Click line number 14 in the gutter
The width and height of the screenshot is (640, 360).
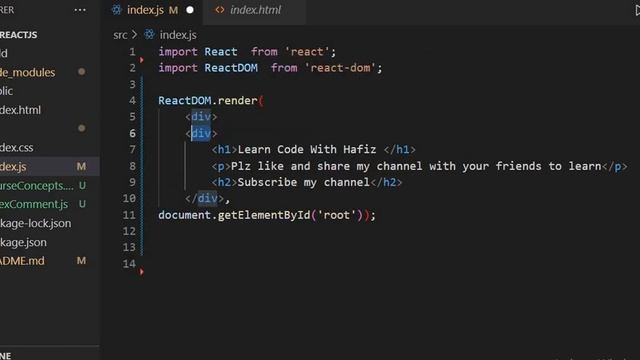click(x=129, y=264)
